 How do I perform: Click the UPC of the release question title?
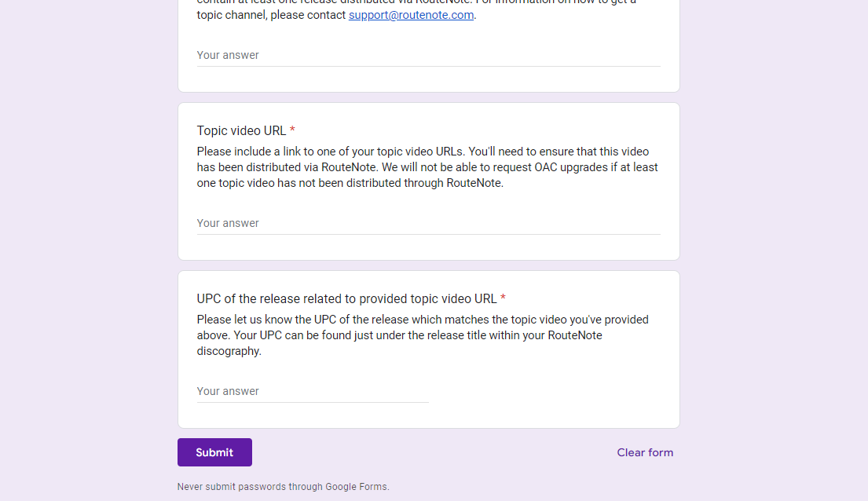point(346,298)
